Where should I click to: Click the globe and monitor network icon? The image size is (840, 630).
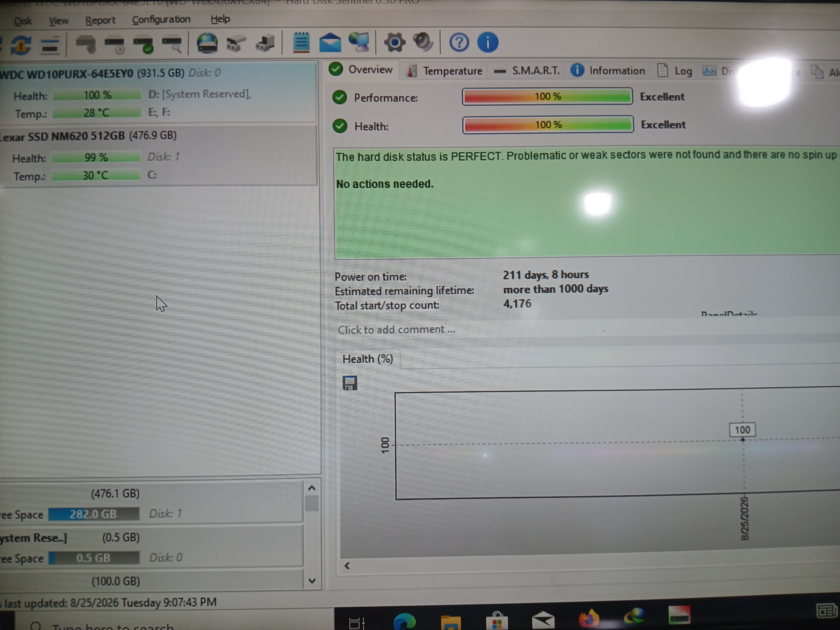point(359,42)
